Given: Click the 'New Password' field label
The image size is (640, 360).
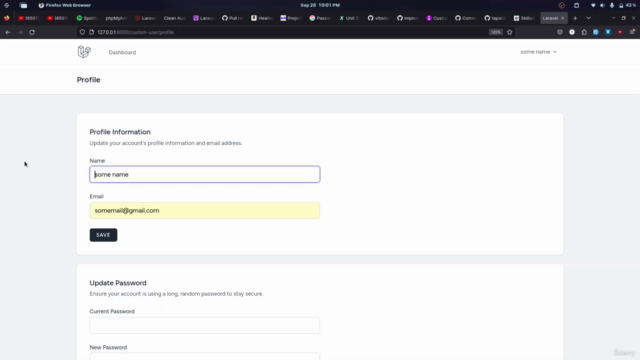Looking at the screenshot, I should [x=108, y=347].
